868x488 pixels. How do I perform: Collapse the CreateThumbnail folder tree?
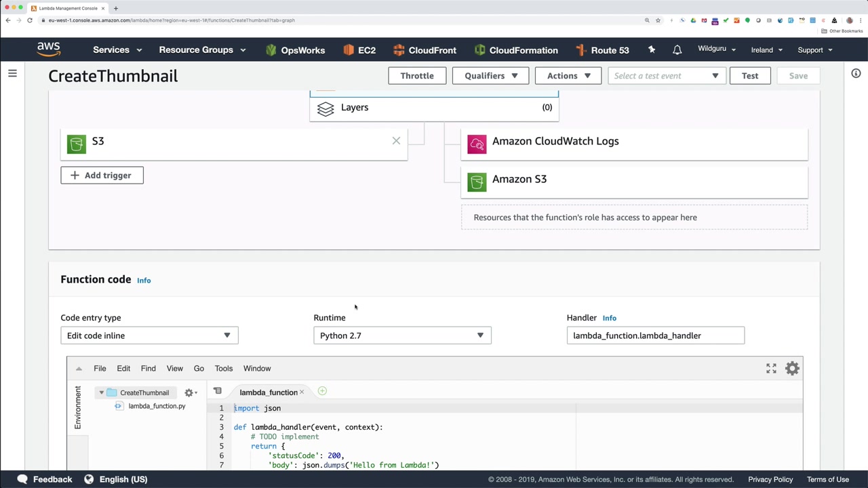click(x=102, y=392)
